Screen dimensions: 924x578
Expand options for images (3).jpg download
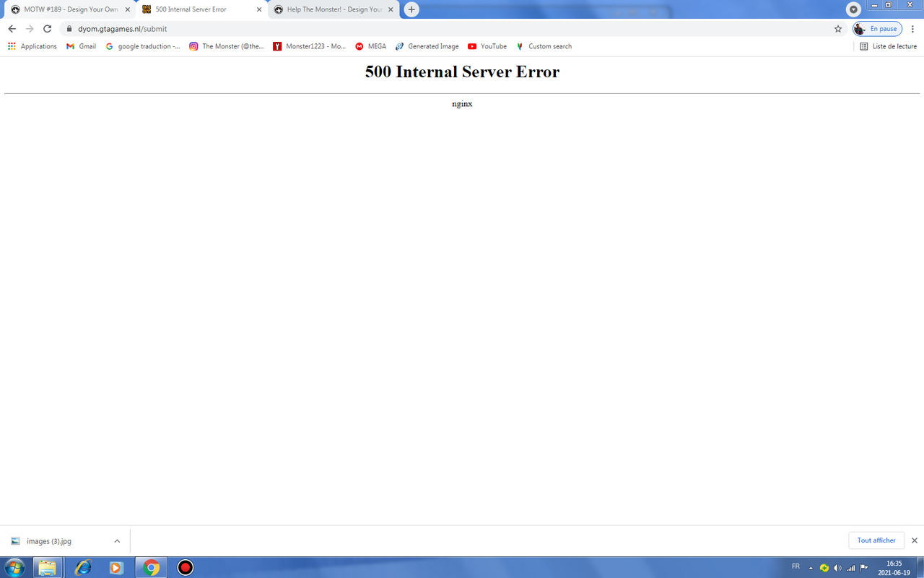tap(117, 540)
